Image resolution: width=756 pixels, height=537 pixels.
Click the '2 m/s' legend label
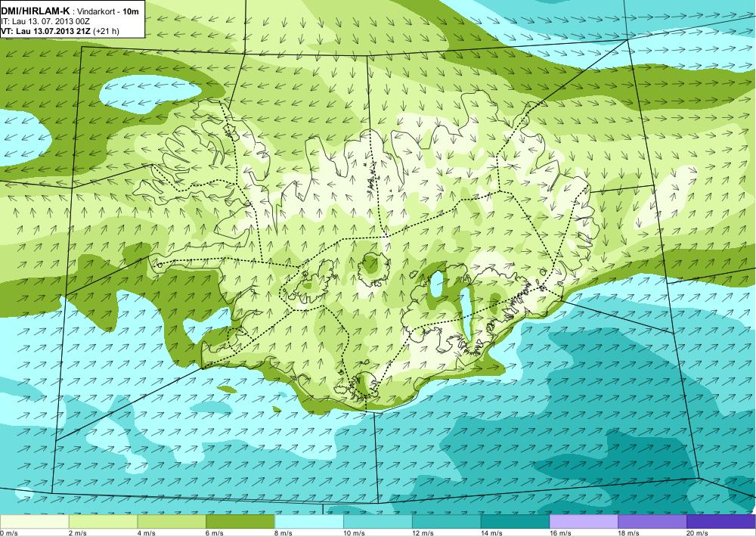click(77, 533)
